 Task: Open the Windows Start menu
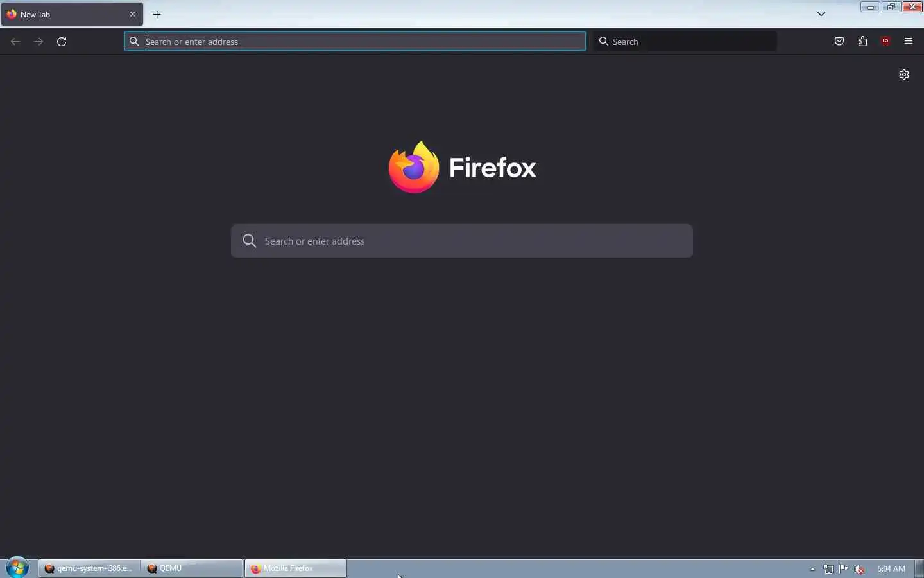point(17,568)
